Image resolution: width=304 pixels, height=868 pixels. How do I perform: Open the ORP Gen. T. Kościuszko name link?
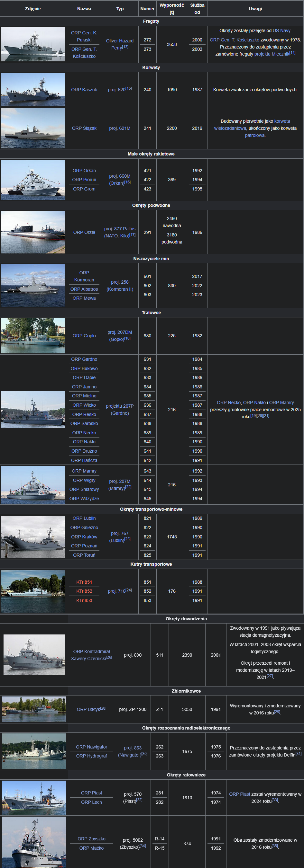(x=84, y=53)
